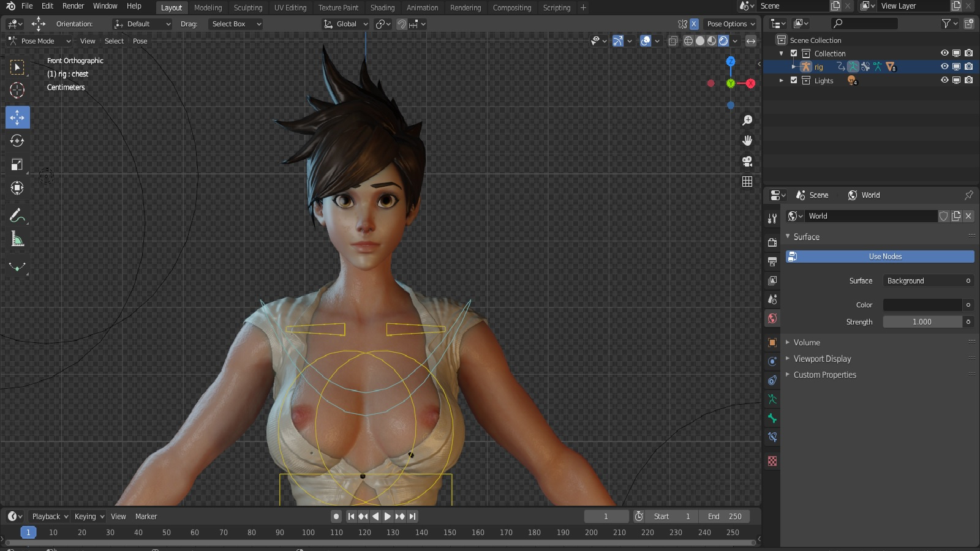980x551 pixels.
Task: Switch to the Animation workspace tab
Action: coord(423,7)
